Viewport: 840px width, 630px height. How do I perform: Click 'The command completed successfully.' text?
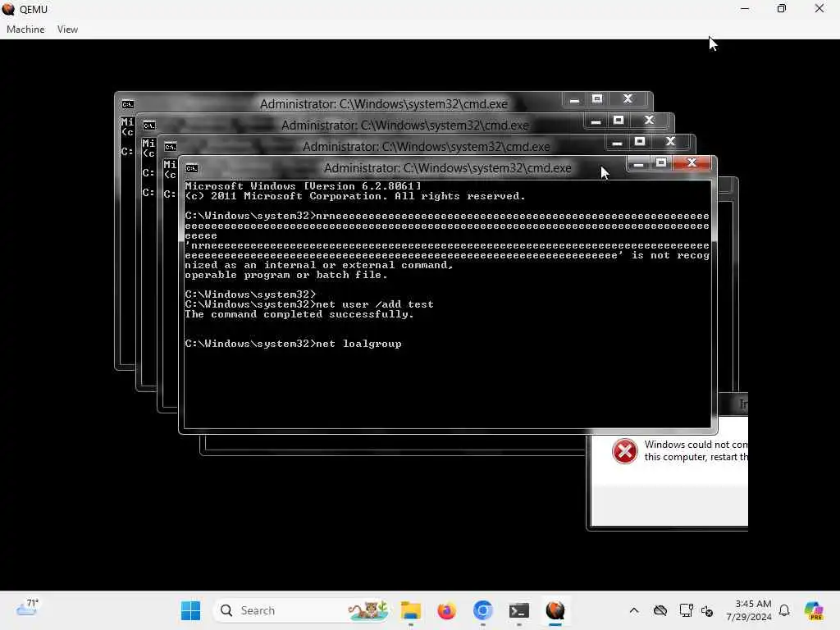click(x=299, y=314)
